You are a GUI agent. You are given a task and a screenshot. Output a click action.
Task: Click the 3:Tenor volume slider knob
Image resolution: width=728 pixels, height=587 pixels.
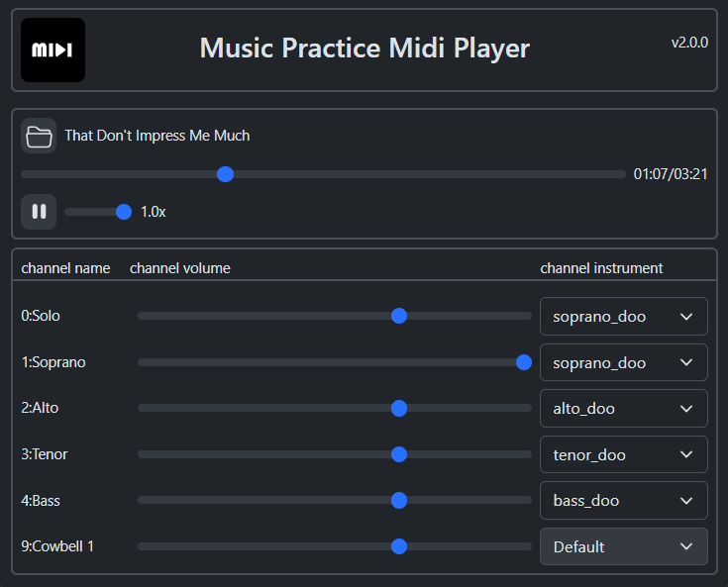[399, 454]
